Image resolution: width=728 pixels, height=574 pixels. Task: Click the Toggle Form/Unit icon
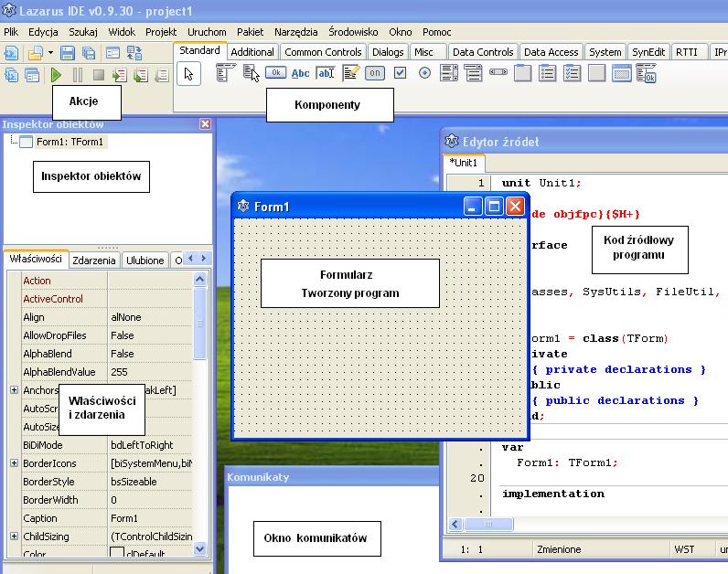(x=134, y=53)
